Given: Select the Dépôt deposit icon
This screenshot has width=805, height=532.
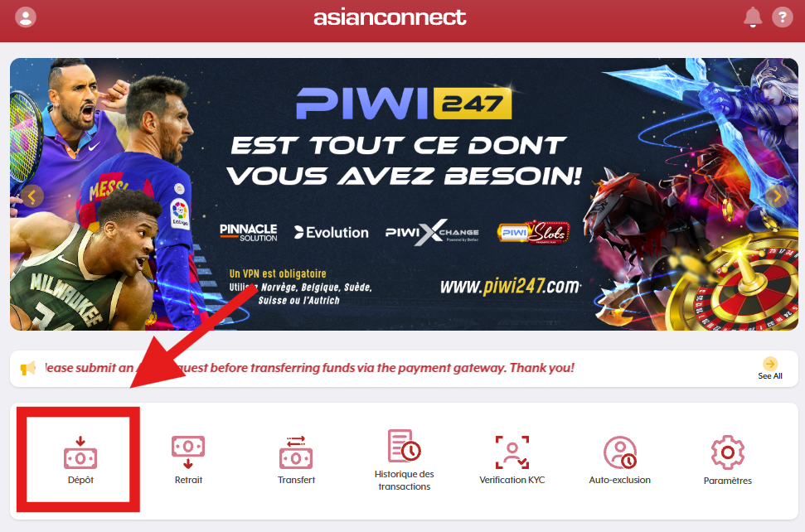Looking at the screenshot, I should pyautogui.click(x=80, y=453).
